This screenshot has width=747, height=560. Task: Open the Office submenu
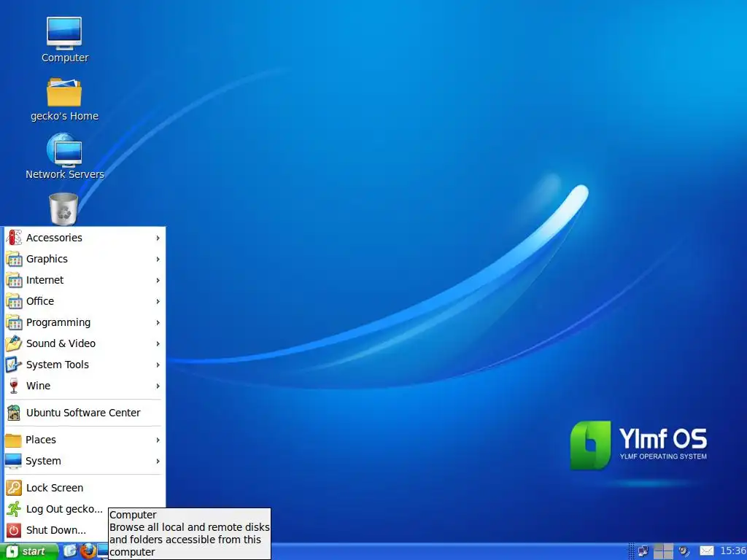coord(85,301)
